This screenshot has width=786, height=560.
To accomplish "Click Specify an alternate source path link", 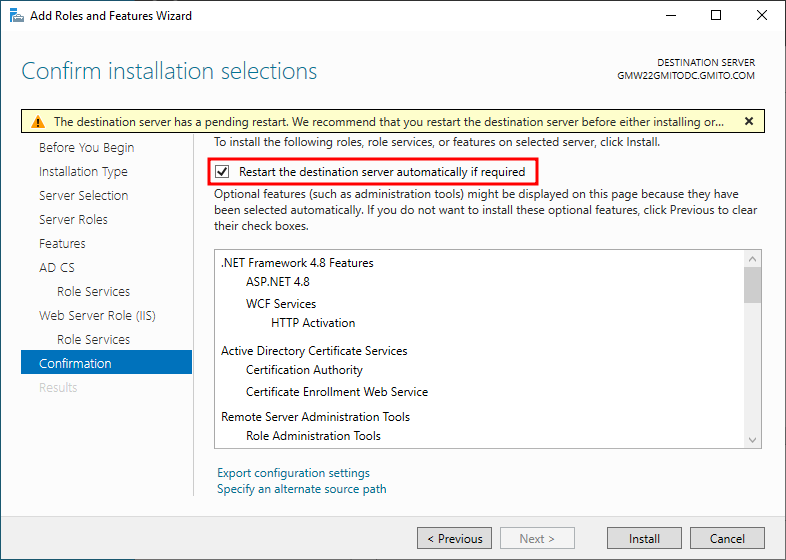I will pos(302,489).
